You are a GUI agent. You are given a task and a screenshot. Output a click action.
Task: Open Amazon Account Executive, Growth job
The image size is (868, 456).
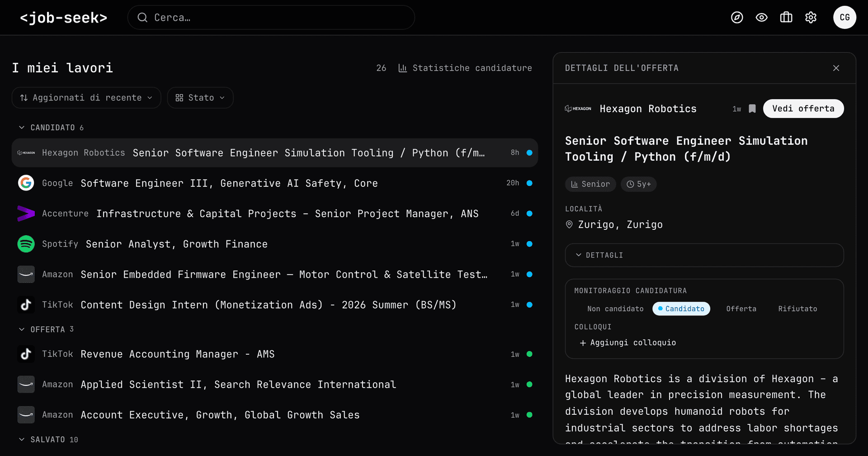(x=275, y=414)
